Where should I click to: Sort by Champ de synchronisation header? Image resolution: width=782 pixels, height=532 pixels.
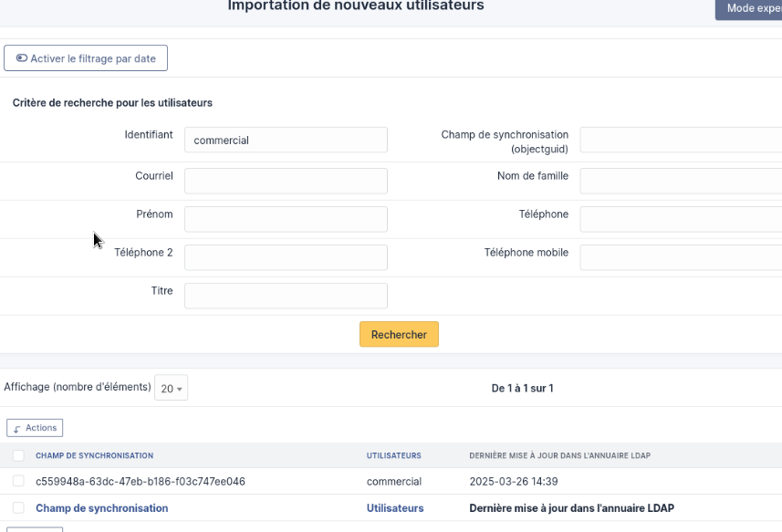click(x=94, y=455)
